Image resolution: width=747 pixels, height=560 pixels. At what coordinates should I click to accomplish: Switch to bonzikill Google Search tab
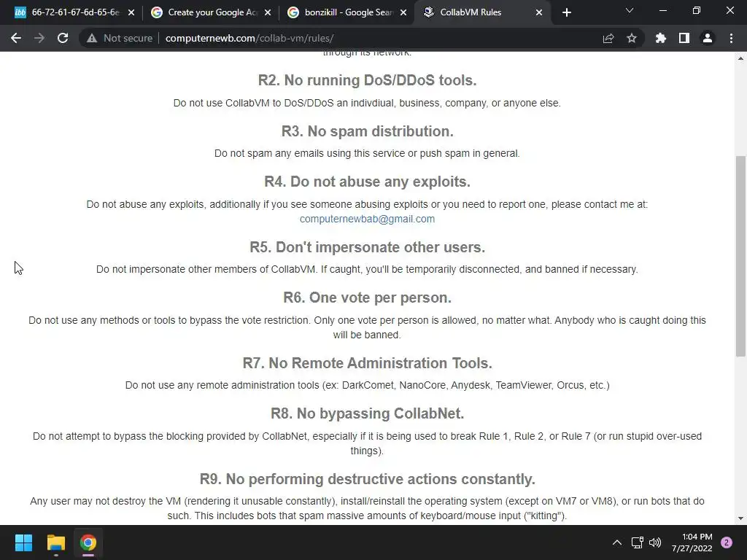[x=348, y=12]
